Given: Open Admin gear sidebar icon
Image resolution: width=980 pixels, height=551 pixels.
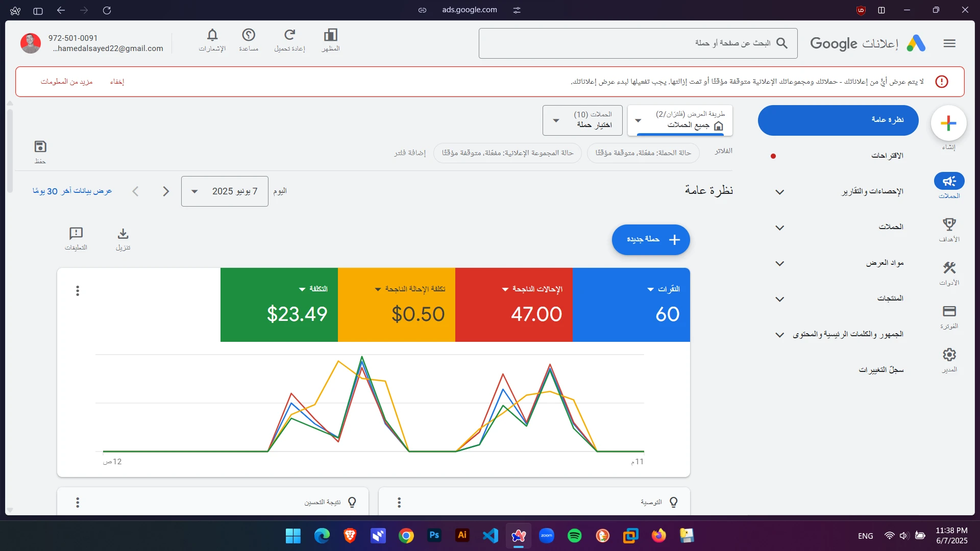Looking at the screenshot, I should click(x=949, y=355).
